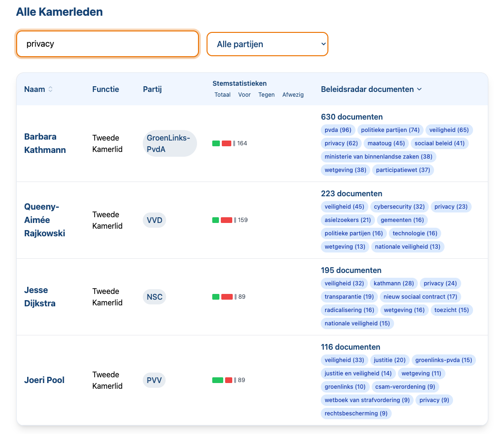
Task: Click the rechtsbescherming (9) tag
Action: 356,414
